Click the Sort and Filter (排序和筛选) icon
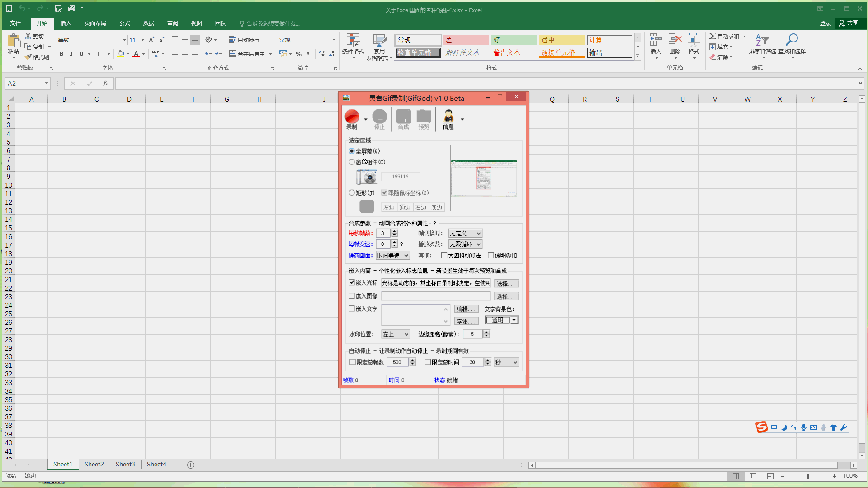The width and height of the screenshot is (868, 488). coord(762,41)
